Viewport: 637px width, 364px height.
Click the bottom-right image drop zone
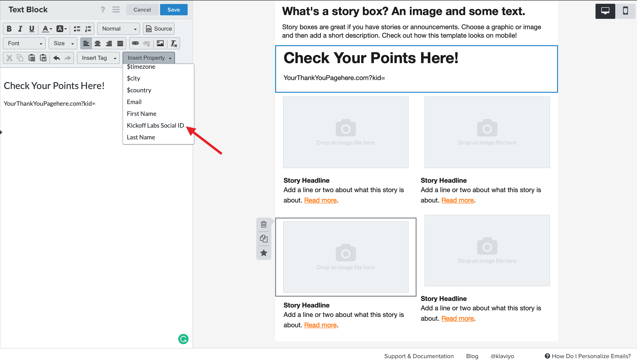[x=487, y=251]
